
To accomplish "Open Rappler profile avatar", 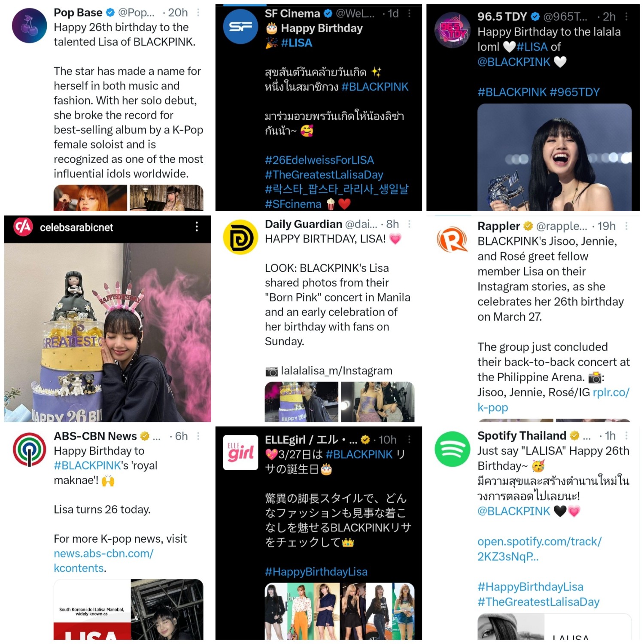I will click(x=452, y=240).
